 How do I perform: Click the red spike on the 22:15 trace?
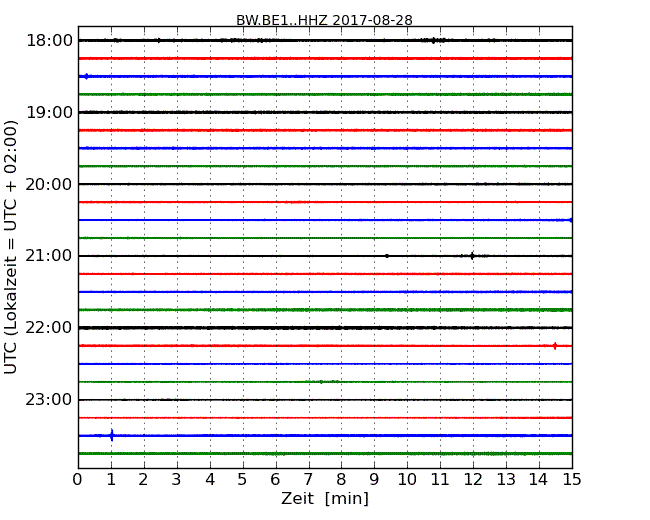(x=555, y=346)
